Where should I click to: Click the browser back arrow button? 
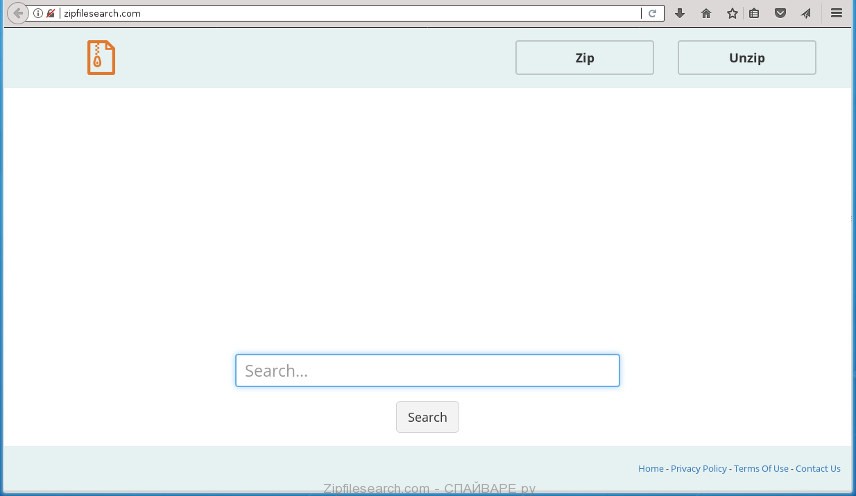pos(17,13)
